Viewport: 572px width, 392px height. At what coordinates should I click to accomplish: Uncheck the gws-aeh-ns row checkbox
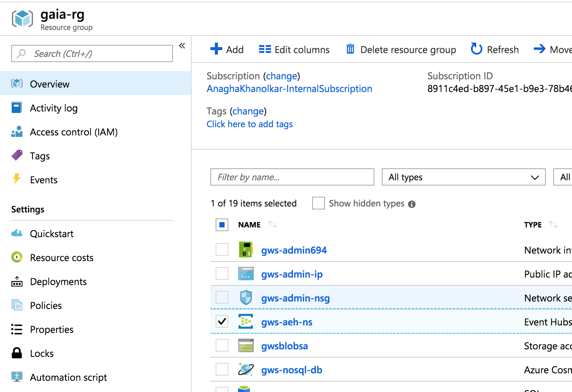click(x=222, y=321)
